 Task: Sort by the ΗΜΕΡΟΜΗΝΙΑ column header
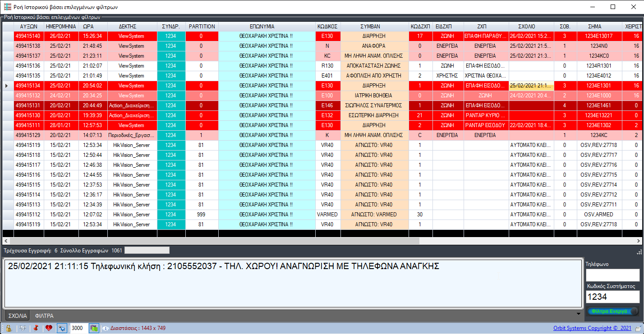coord(61,27)
